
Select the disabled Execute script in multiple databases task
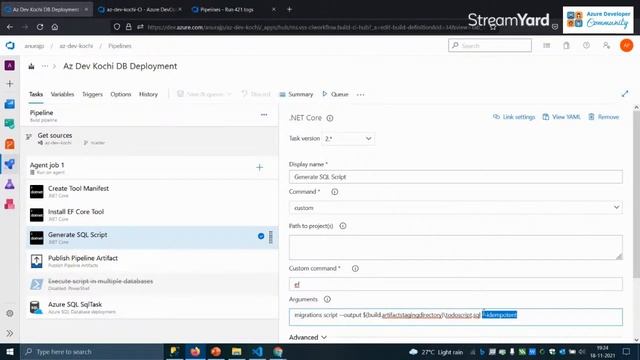151,284
